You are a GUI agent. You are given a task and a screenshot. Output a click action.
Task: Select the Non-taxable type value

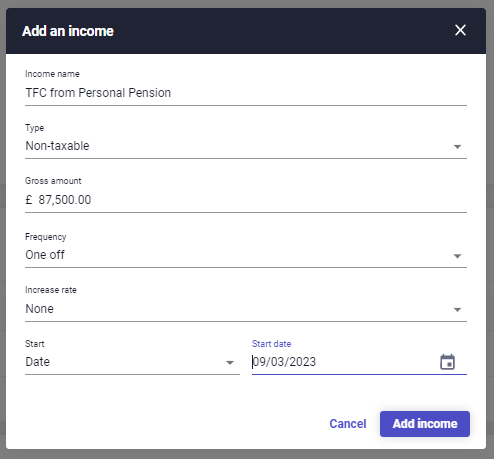tap(57, 146)
